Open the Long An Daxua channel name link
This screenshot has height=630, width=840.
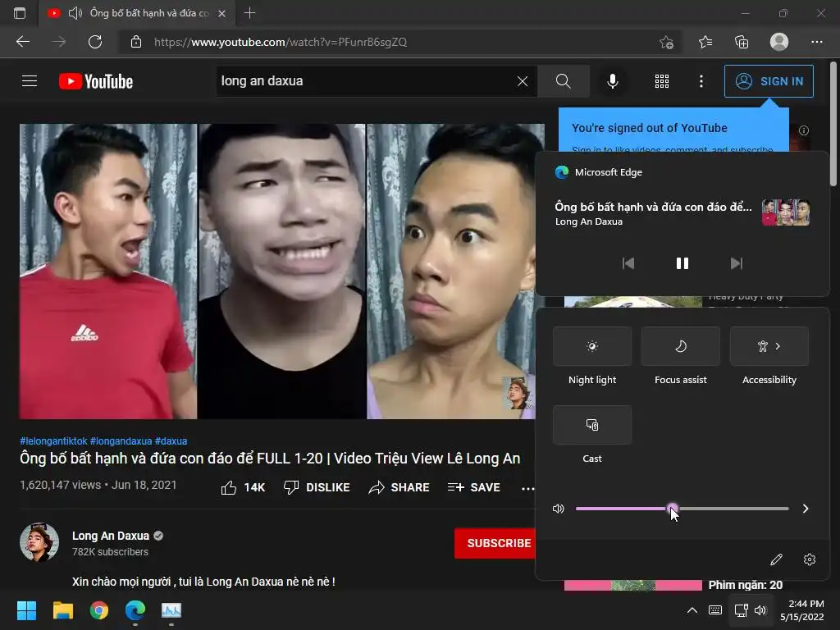click(111, 536)
